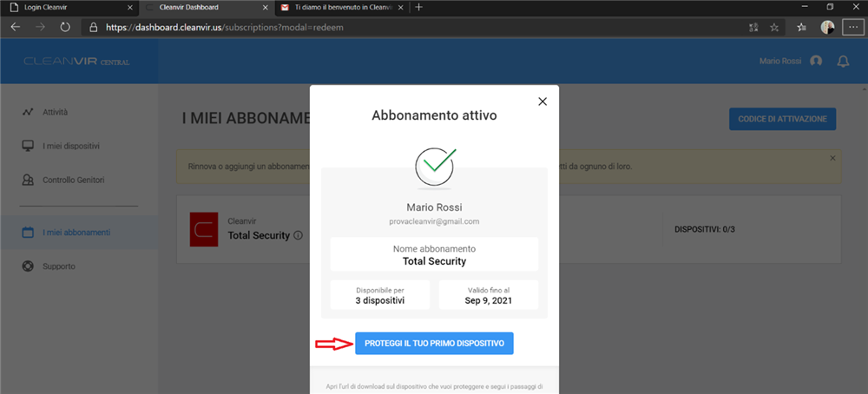Click the translate page icon
The width and height of the screenshot is (868, 394).
(x=753, y=27)
